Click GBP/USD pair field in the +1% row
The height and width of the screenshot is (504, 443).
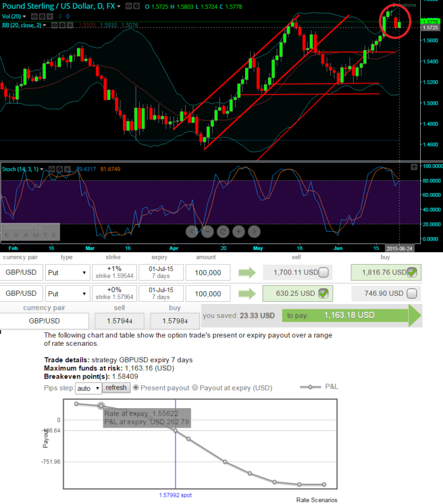[x=21, y=272]
